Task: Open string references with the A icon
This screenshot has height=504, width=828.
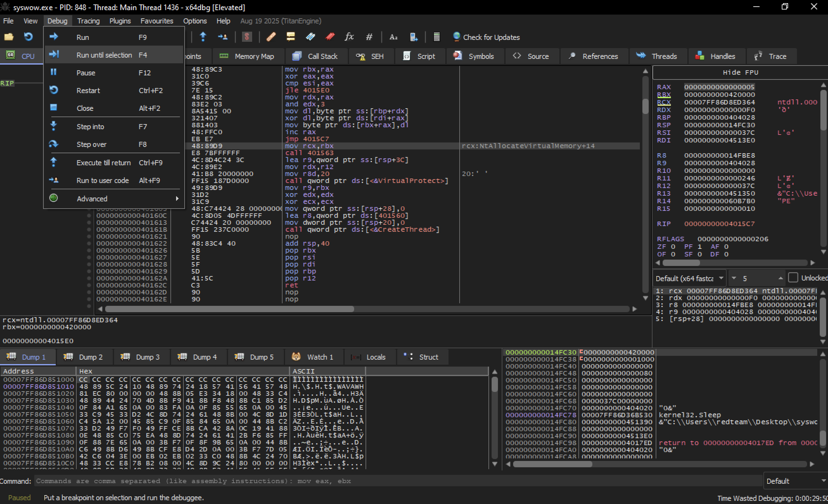Action: 393,37
